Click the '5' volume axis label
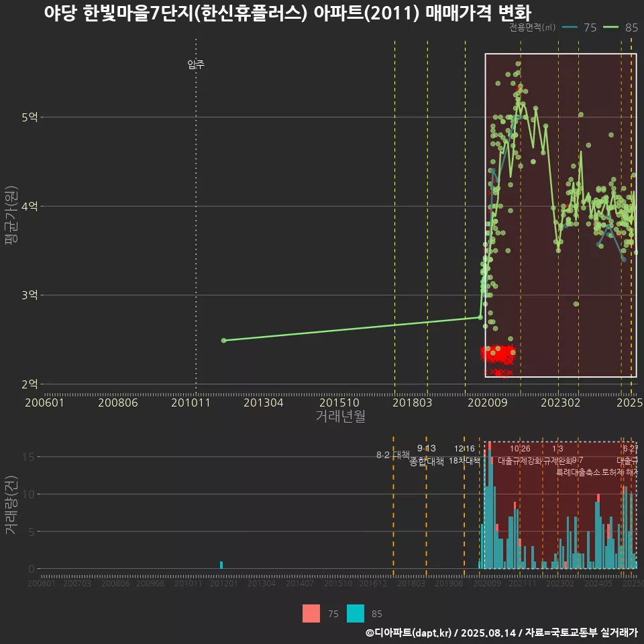 (32, 531)
